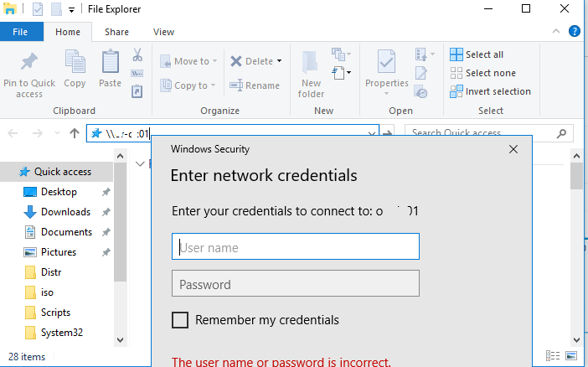Click the Paste shortcut icon
The image size is (588, 367).
click(137, 91)
